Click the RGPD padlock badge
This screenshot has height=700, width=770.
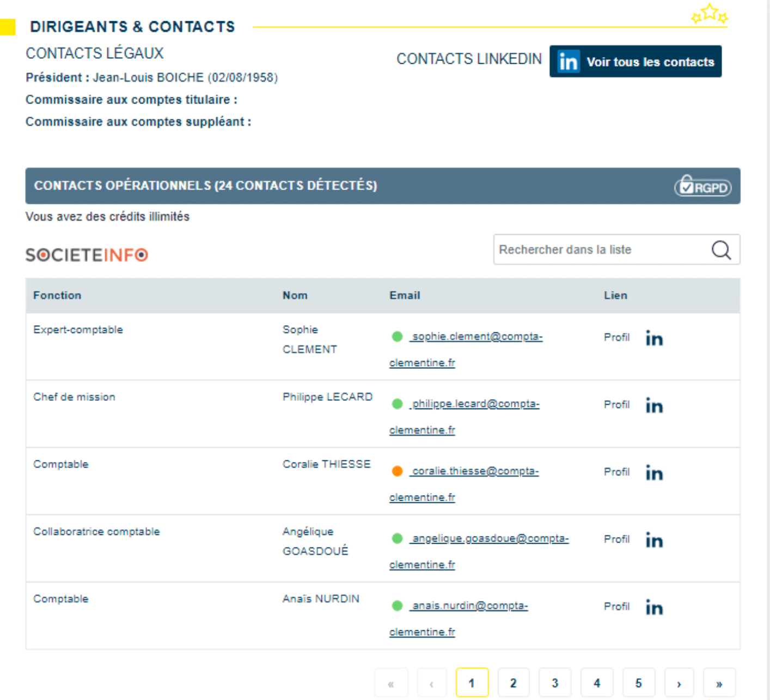702,186
